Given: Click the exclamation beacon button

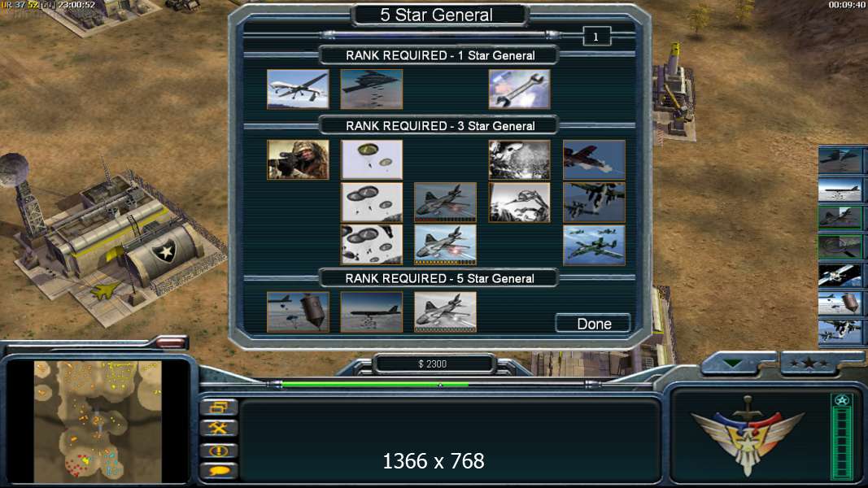Looking at the screenshot, I should pyautogui.click(x=218, y=451).
